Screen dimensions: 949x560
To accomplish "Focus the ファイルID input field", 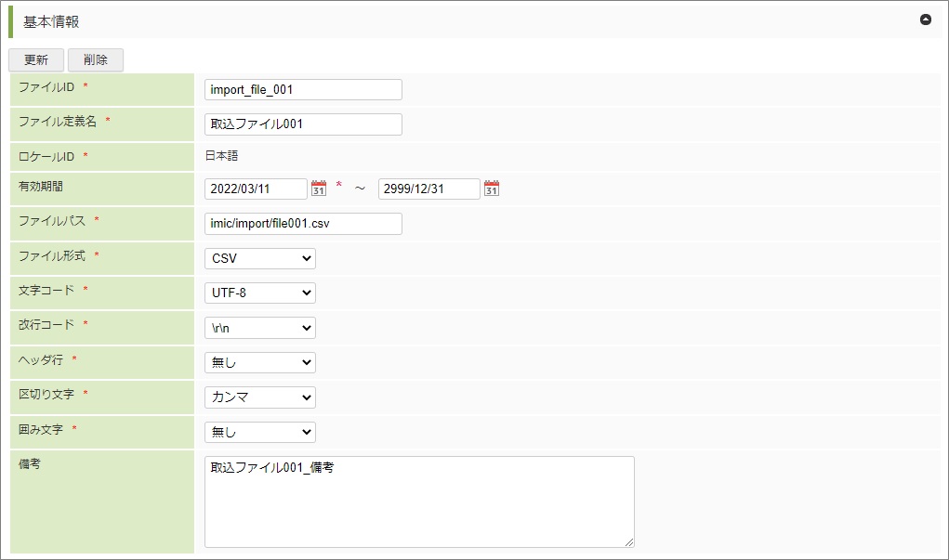I will point(303,89).
